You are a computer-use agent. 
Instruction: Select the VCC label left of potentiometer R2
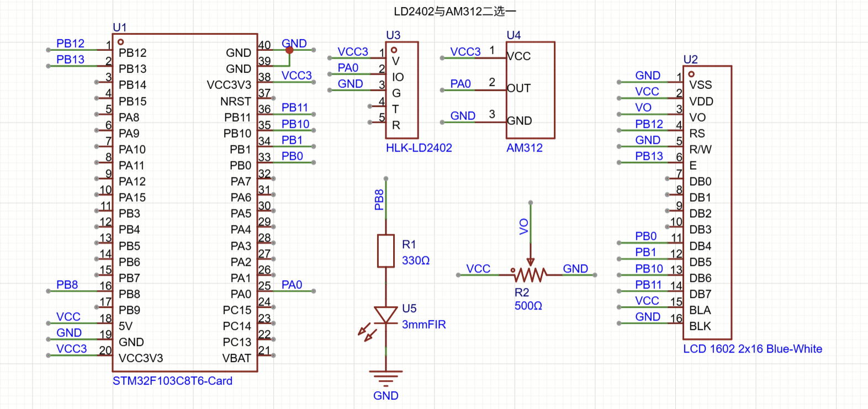(478, 269)
